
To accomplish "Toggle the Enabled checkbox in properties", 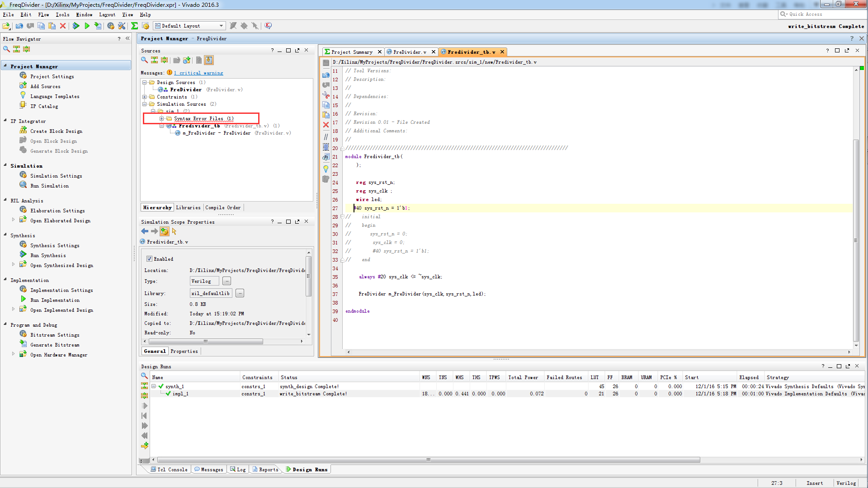I will tap(149, 259).
